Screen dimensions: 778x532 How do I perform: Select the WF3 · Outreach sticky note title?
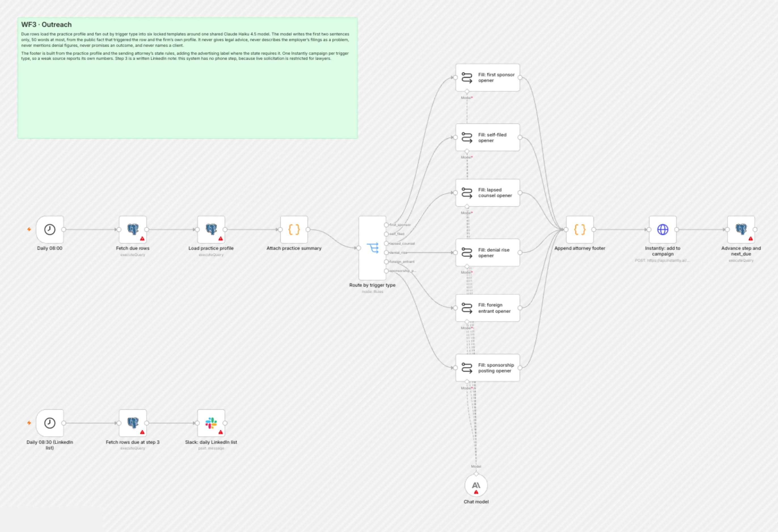coord(47,24)
